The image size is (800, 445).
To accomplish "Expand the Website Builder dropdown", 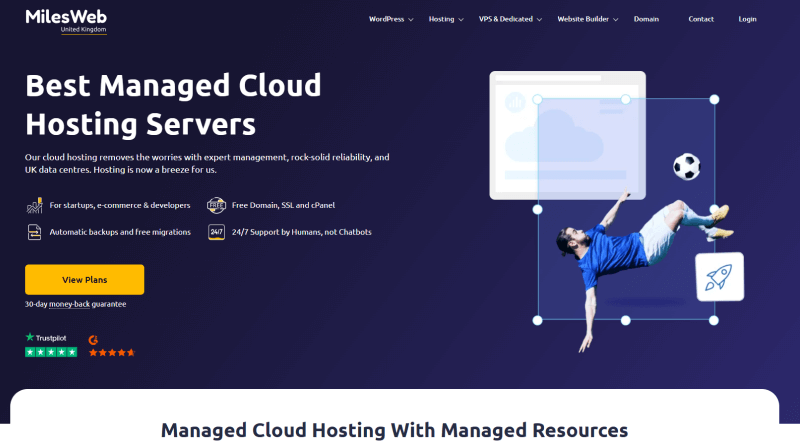I will (588, 19).
